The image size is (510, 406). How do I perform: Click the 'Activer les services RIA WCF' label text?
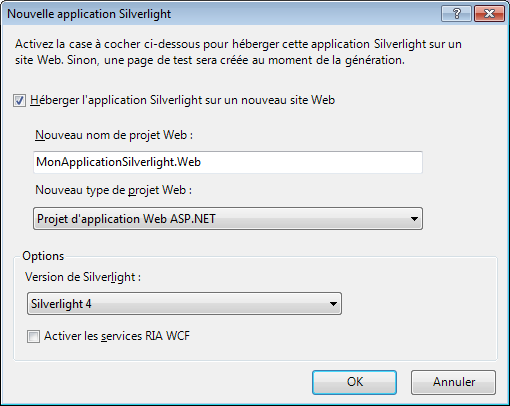tap(117, 336)
